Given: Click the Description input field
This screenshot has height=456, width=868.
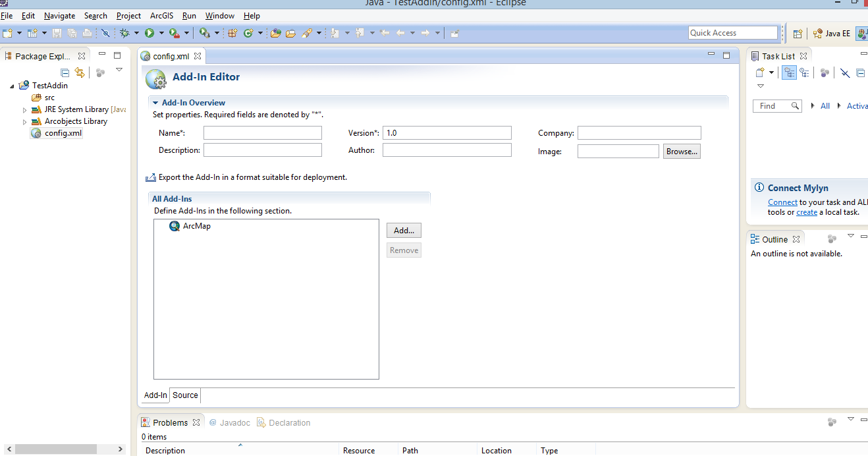Looking at the screenshot, I should click(x=262, y=150).
